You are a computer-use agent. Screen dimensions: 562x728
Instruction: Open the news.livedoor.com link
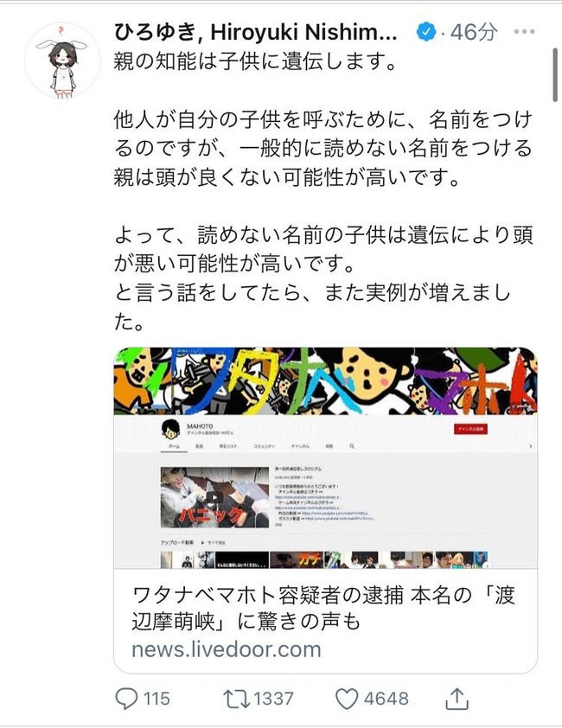(227, 649)
